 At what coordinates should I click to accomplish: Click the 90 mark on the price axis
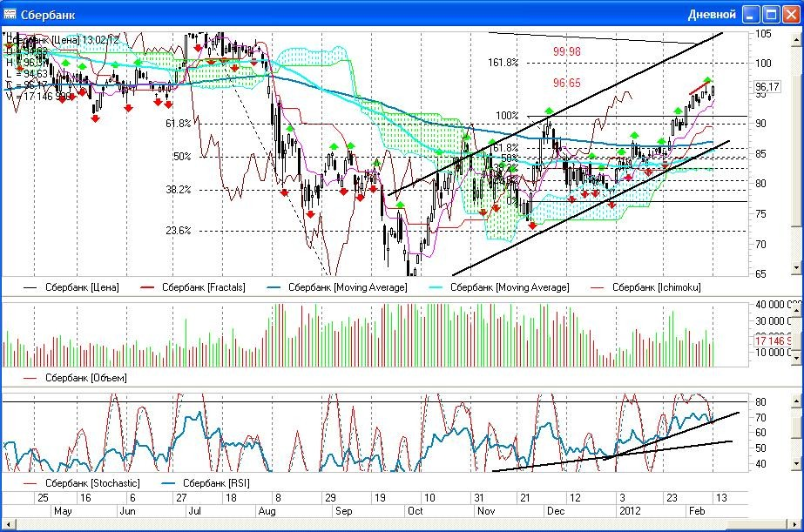coord(760,124)
